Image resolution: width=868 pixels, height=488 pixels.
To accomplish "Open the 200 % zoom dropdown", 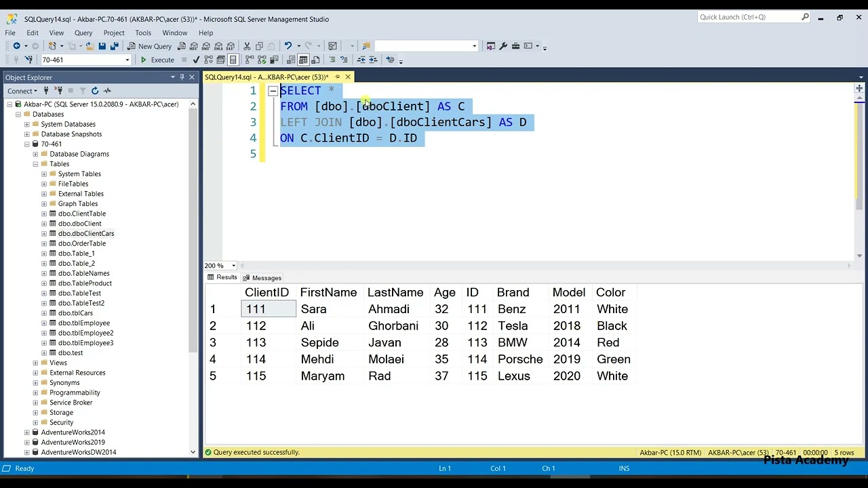I will coord(233,266).
